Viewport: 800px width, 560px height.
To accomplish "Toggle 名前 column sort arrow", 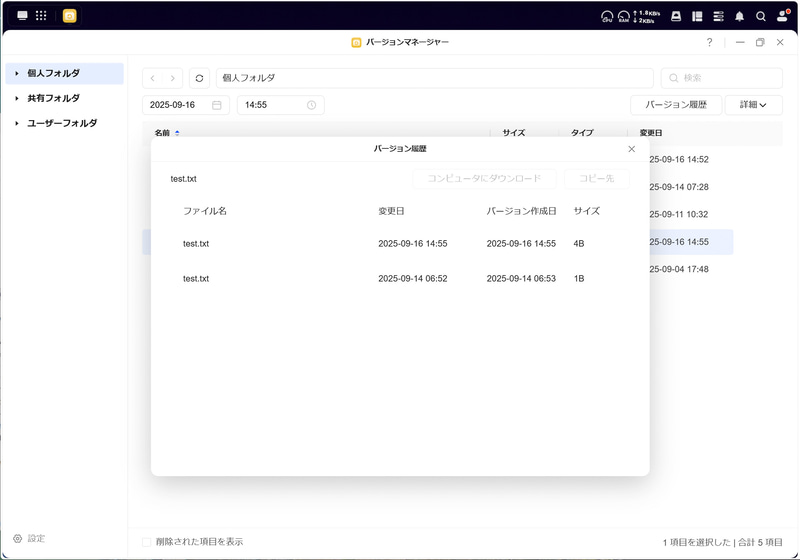I will coord(177,133).
